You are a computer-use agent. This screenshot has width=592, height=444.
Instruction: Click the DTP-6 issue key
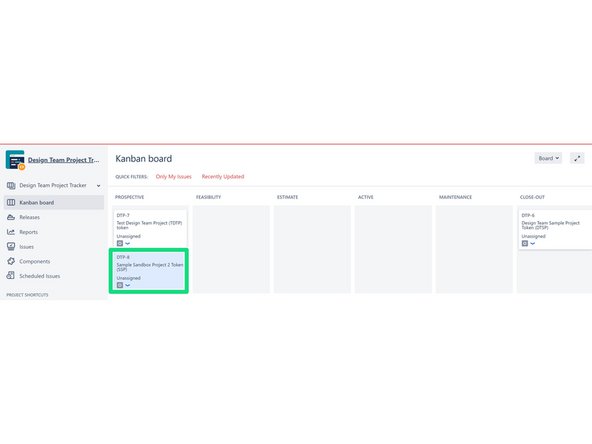(528, 215)
